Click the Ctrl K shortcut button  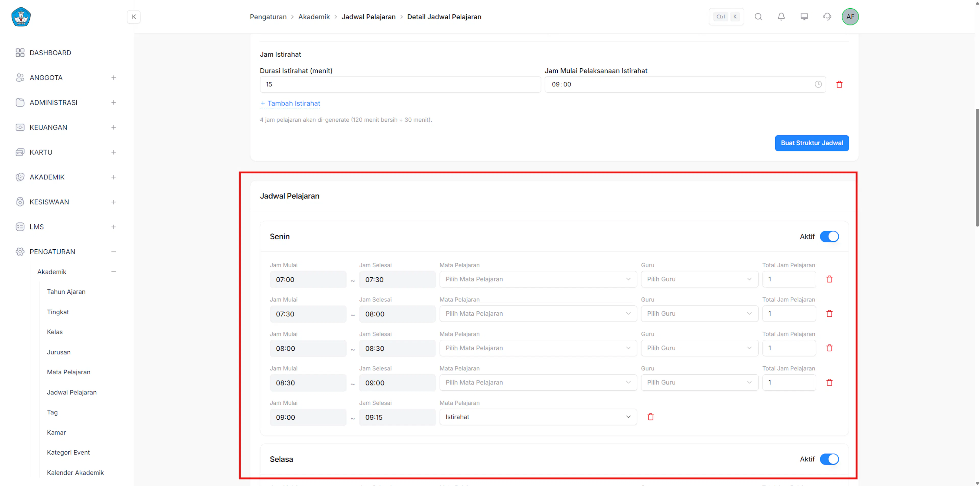726,17
